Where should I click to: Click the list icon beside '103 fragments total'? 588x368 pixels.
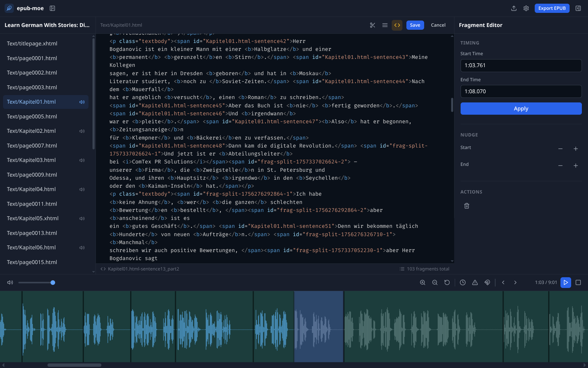[x=402, y=269]
